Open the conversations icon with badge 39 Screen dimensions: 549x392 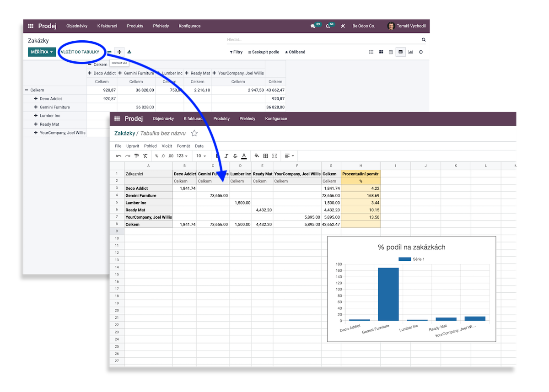point(314,26)
